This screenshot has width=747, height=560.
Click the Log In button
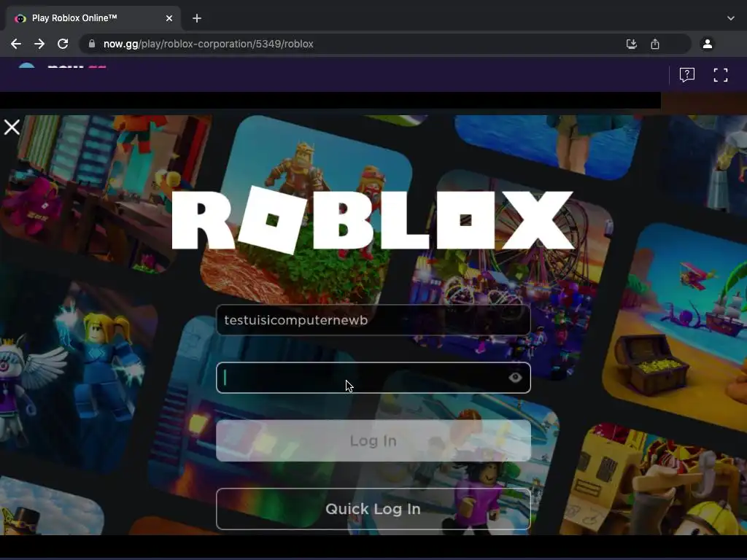click(x=373, y=441)
